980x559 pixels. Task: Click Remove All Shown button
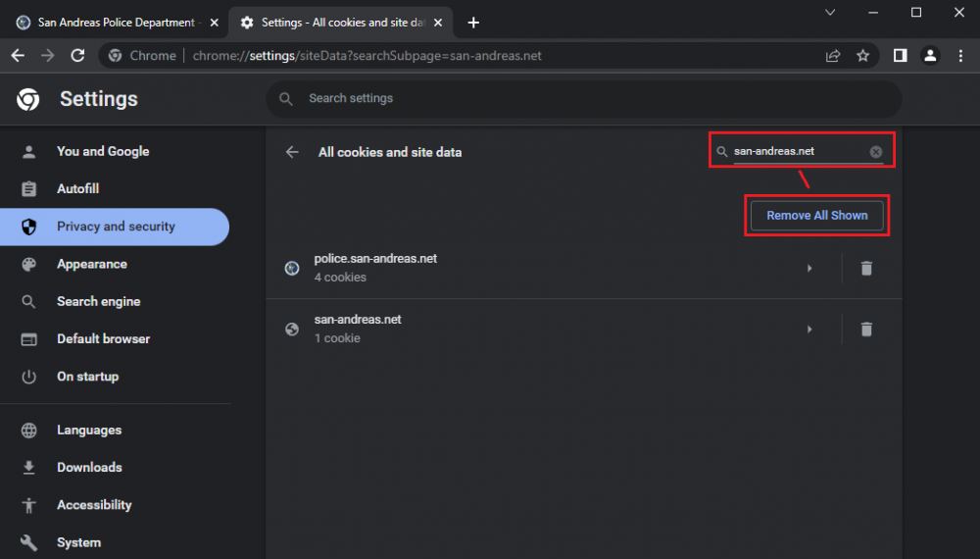[x=817, y=215]
